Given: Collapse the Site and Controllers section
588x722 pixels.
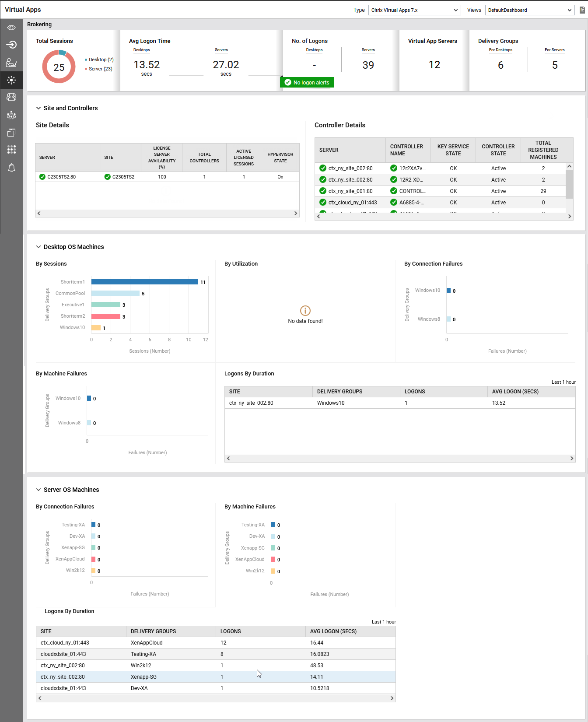Looking at the screenshot, I should (38, 108).
